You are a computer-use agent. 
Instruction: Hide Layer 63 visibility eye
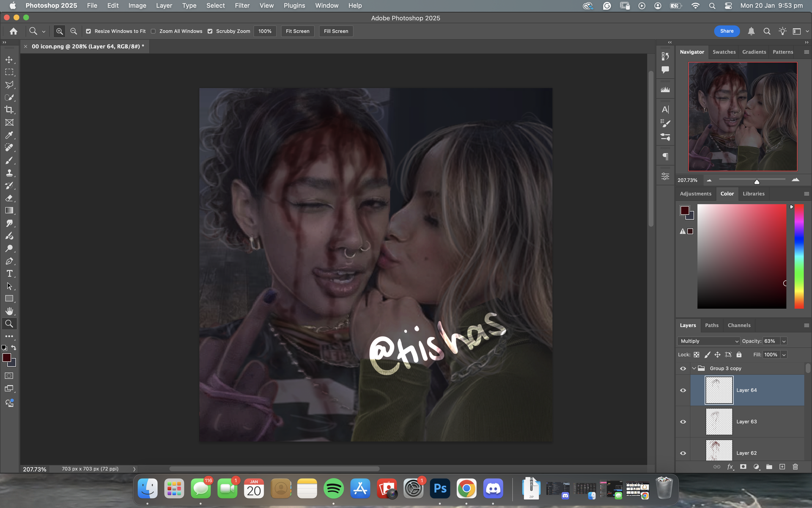pos(683,422)
